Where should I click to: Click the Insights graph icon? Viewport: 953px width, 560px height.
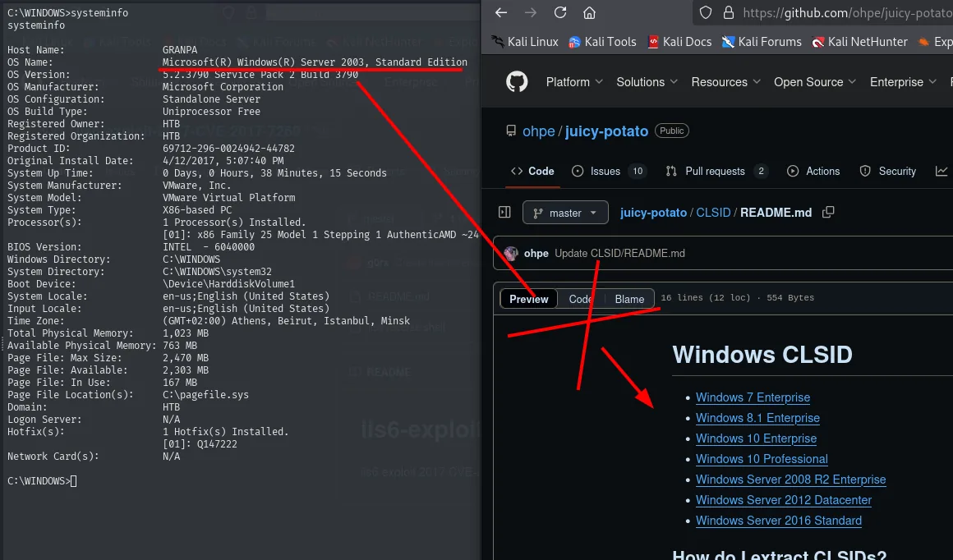941,172
